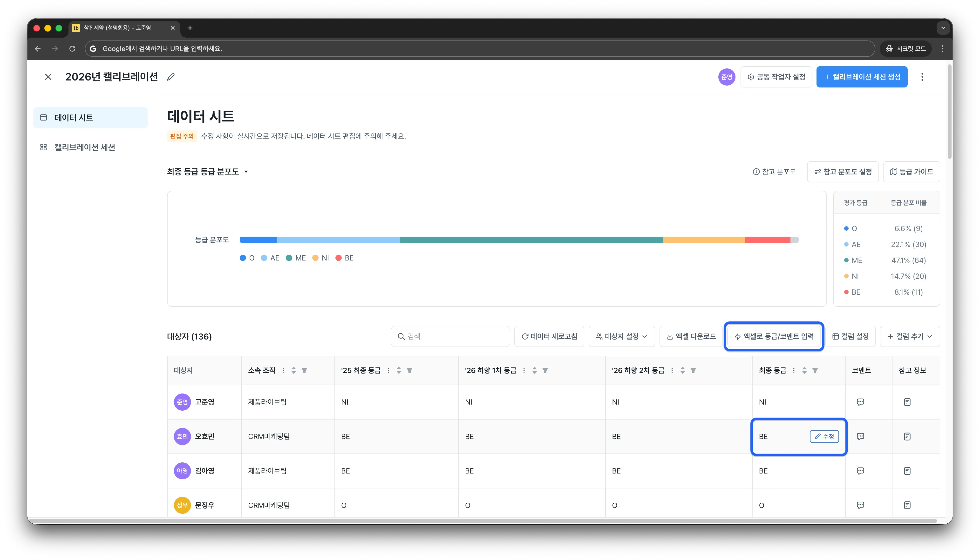
Task: Filter the '25 최종 등급 column
Action: (x=409, y=370)
